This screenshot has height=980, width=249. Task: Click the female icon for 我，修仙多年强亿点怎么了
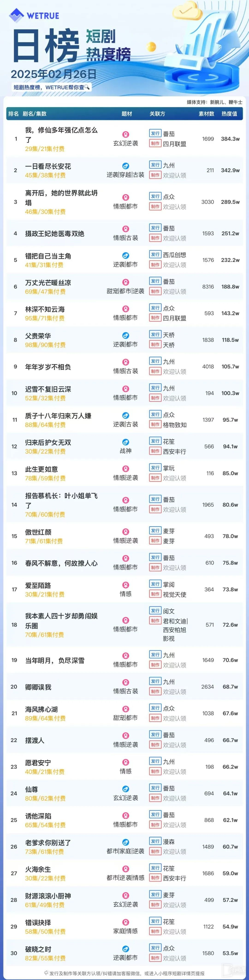125,134
